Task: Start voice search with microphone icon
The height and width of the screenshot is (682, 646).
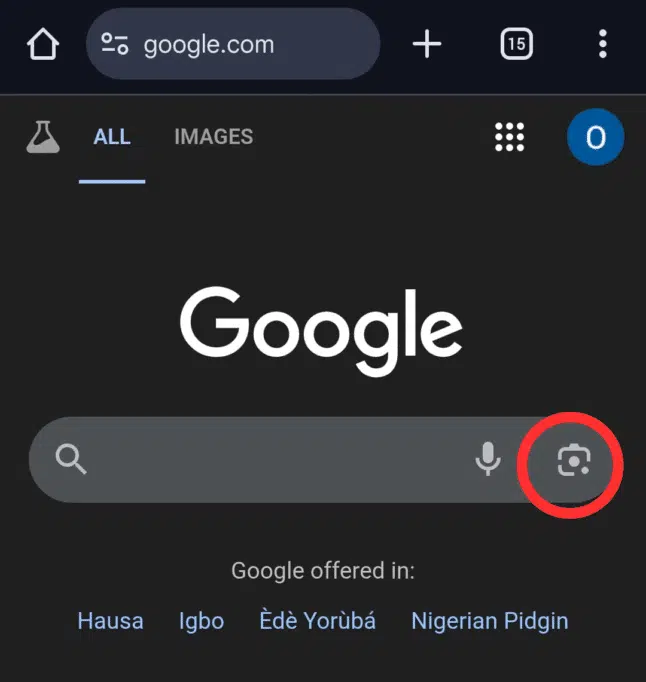Action: (487, 460)
